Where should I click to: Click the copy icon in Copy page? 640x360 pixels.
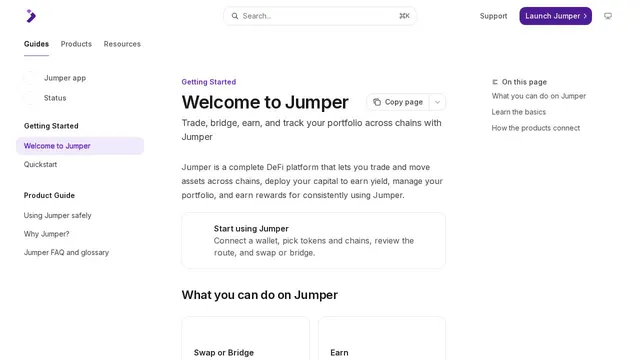pos(377,102)
